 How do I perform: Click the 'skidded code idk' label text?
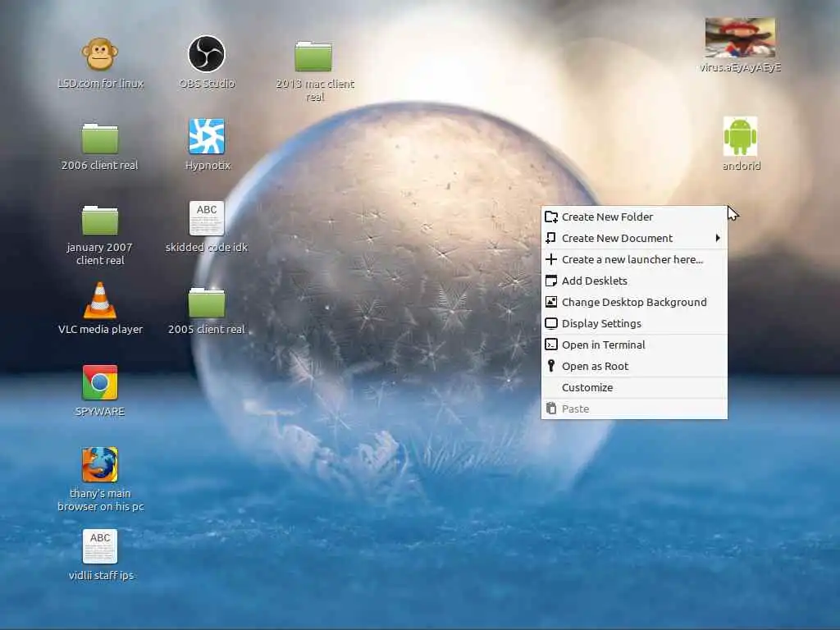[207, 248]
